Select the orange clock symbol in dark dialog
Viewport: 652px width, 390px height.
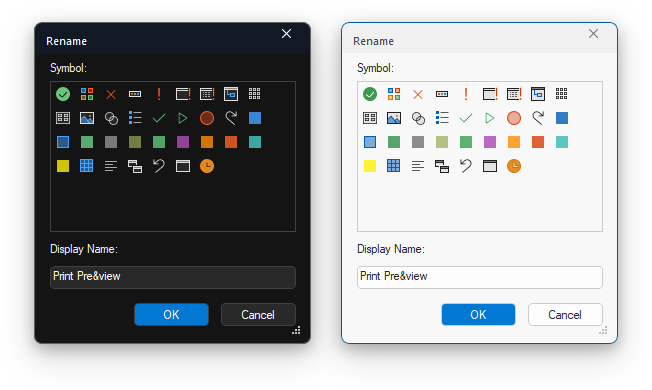pos(207,166)
